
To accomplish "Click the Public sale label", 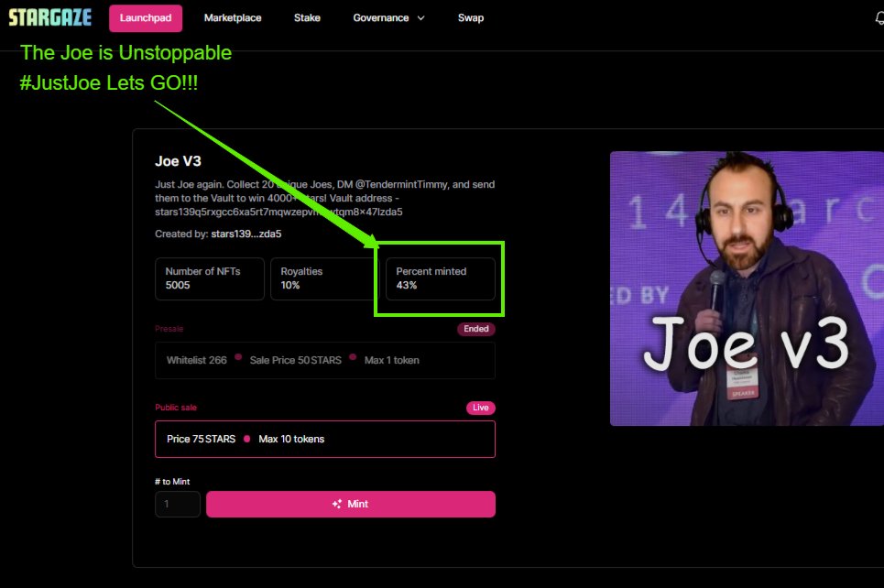I will tap(176, 407).
